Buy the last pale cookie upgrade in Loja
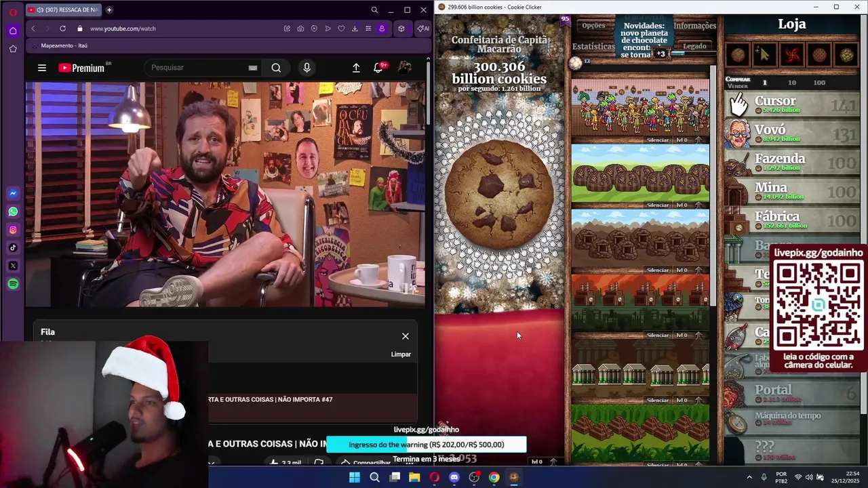 [x=846, y=55]
